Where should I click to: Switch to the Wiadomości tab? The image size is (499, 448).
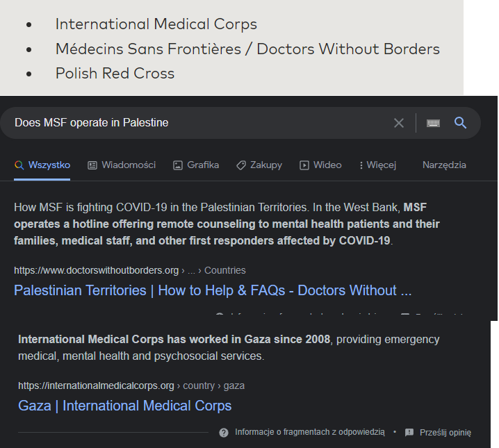122,165
